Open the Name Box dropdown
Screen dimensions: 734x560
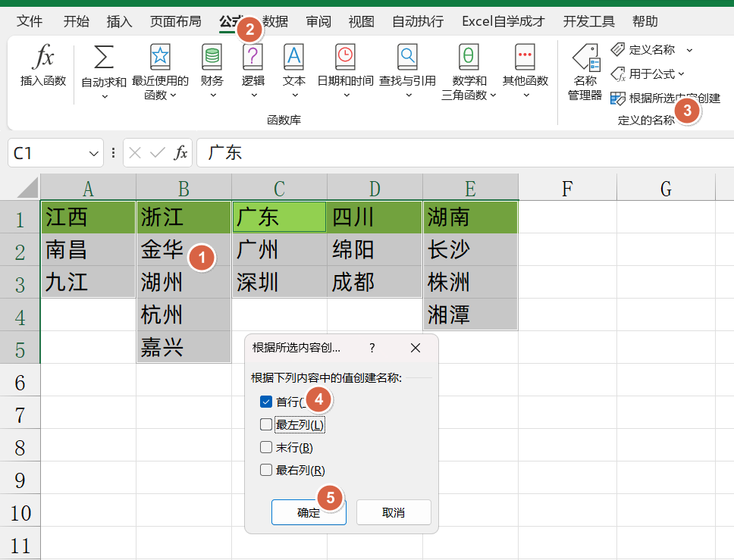pyautogui.click(x=93, y=153)
